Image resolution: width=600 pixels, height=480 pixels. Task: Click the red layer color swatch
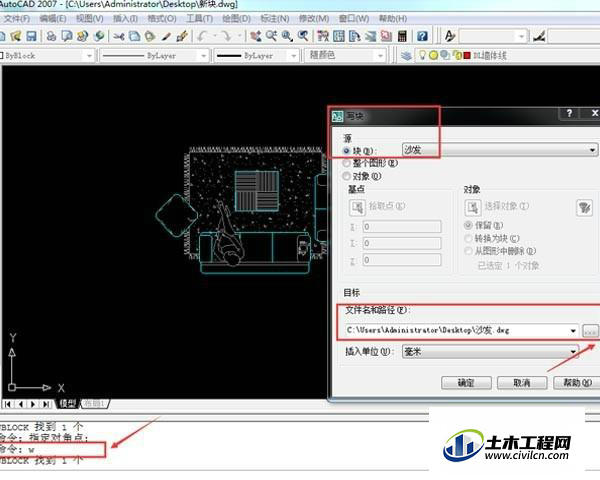[x=467, y=56]
